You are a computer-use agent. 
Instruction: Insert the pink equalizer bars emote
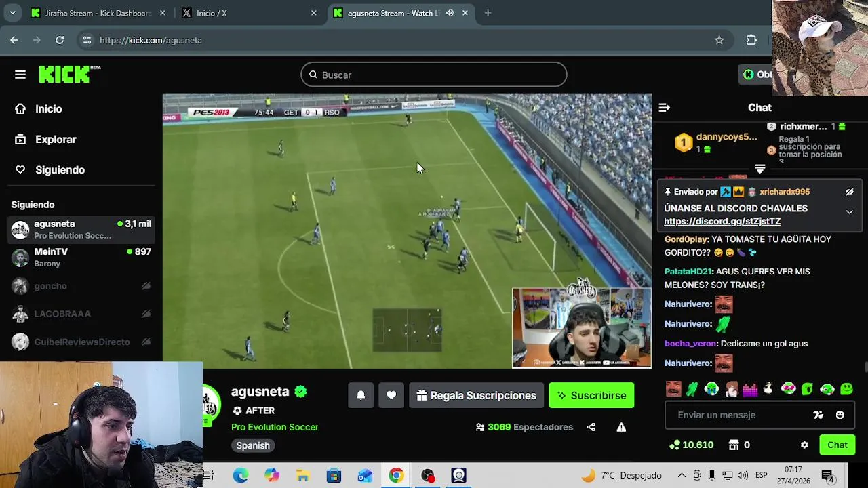pyautogui.click(x=749, y=389)
